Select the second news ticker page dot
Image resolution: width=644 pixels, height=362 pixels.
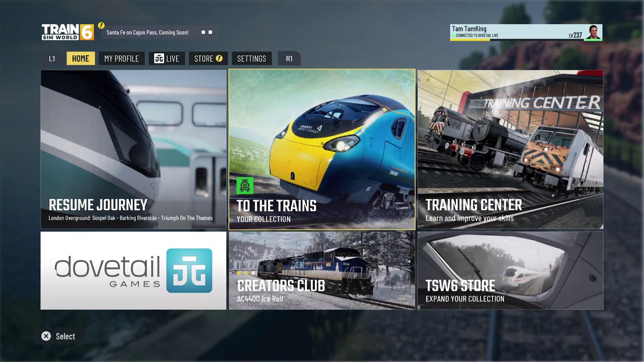210,32
